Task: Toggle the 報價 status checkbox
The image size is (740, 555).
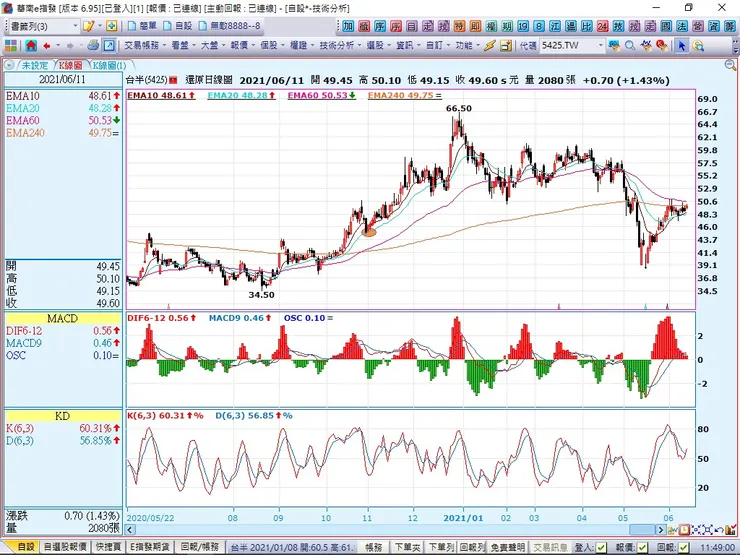Action: tap(642, 547)
